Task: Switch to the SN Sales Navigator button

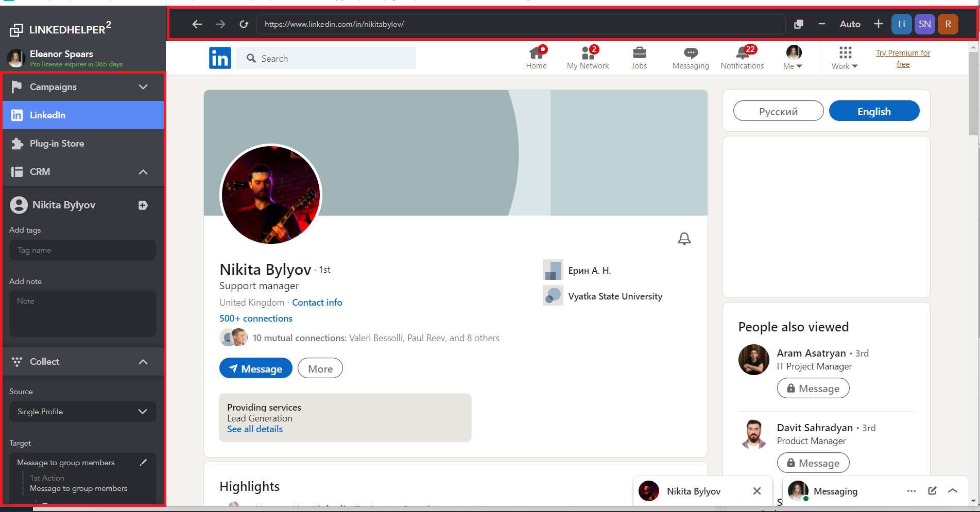Action: [x=925, y=24]
